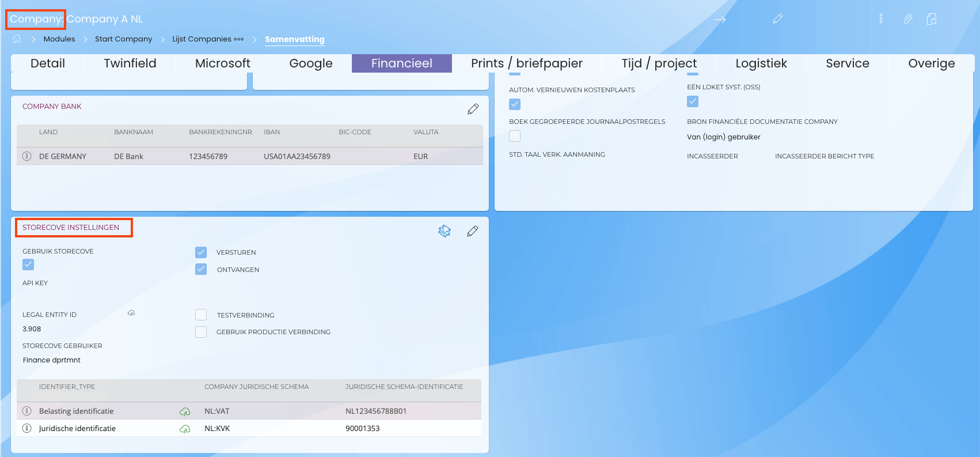980x457 pixels.
Task: Click the VAT number NL123456788B01
Action: pos(376,411)
